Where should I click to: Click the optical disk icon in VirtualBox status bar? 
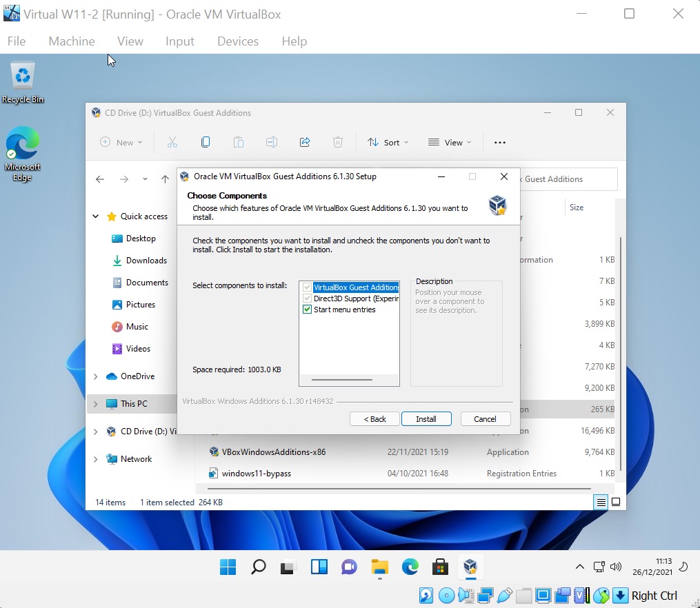pos(446,596)
